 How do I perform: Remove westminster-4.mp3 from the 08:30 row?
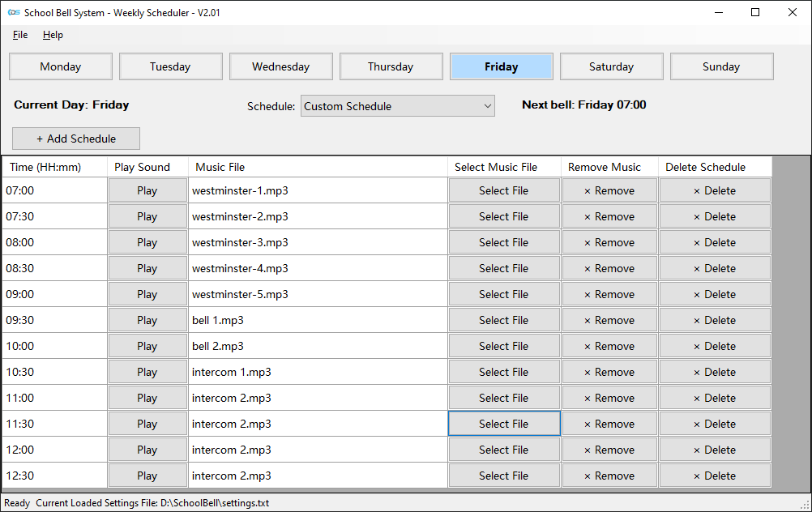609,268
